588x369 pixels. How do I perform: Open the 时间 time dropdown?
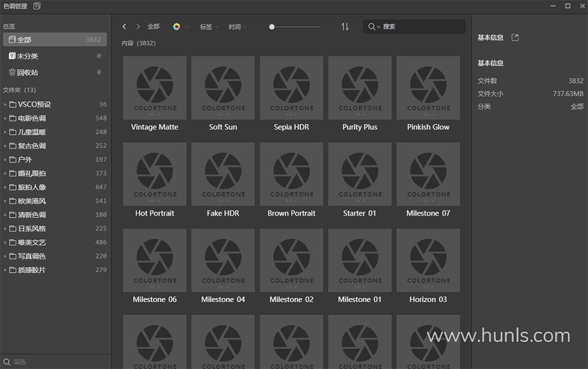tap(238, 26)
